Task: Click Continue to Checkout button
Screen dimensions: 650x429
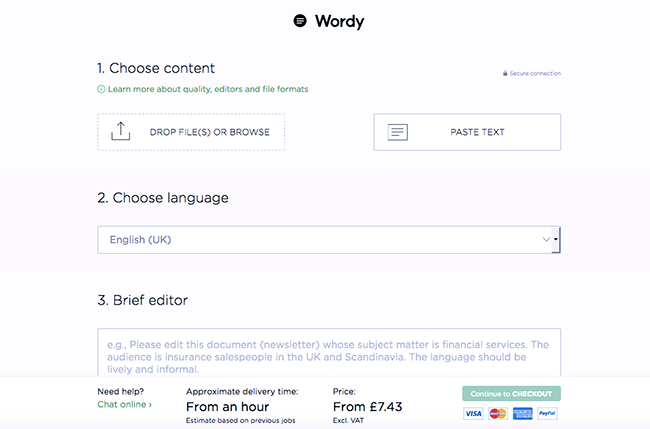Action: coord(512,394)
